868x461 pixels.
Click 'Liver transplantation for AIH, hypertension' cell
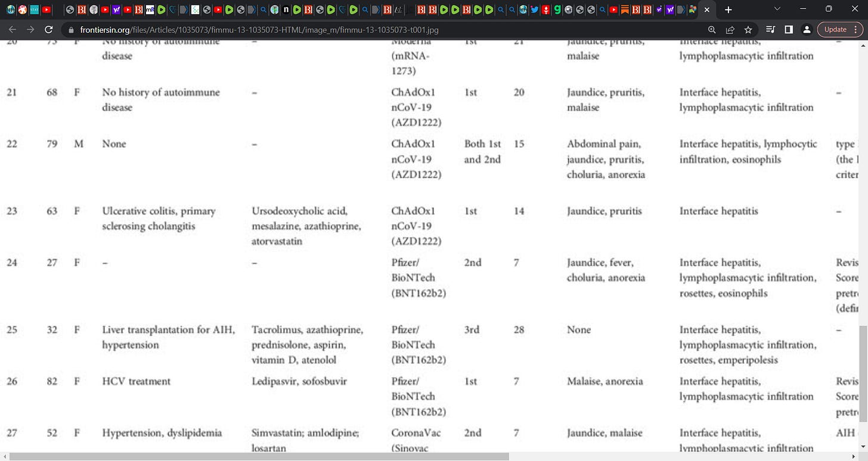[x=169, y=337]
